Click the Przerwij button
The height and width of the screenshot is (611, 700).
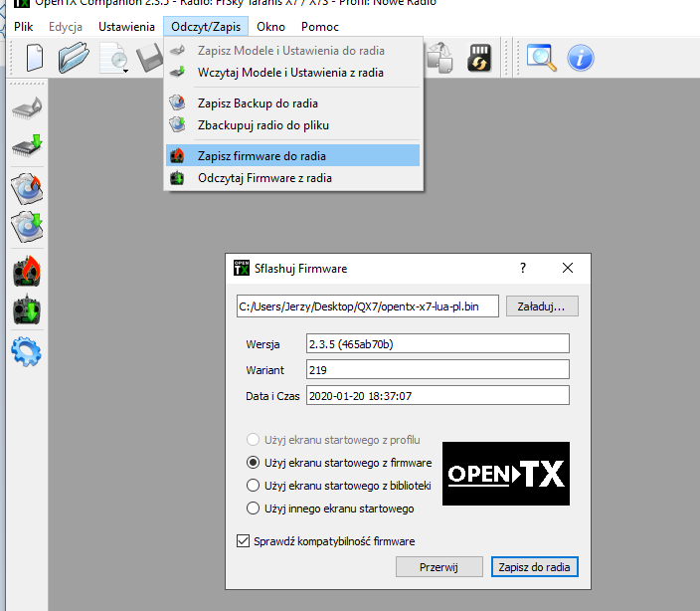pos(438,567)
